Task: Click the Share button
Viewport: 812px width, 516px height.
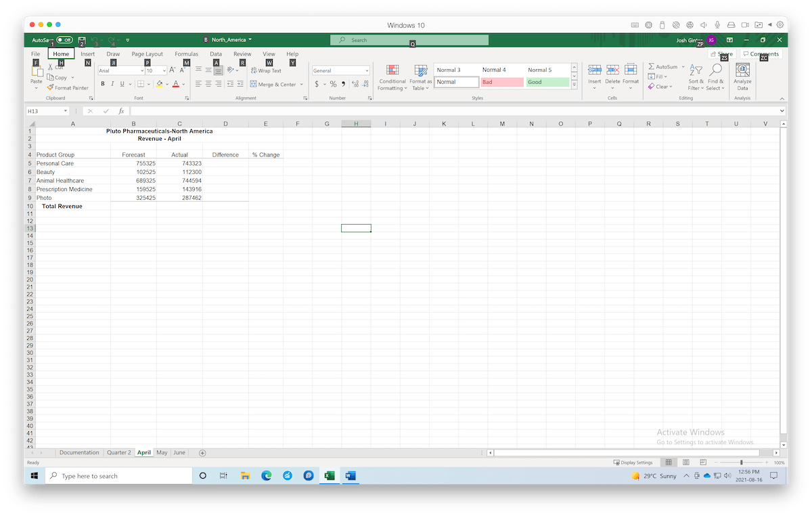Action: [721, 54]
